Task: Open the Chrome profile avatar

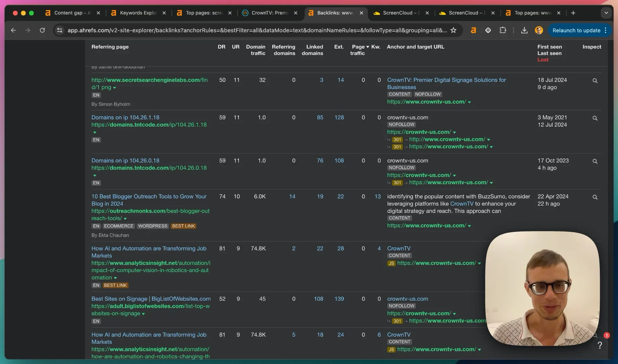Action: (539, 30)
